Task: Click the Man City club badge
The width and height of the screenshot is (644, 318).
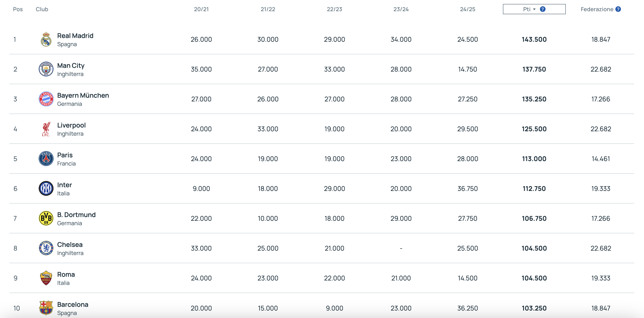Action: 46,69
